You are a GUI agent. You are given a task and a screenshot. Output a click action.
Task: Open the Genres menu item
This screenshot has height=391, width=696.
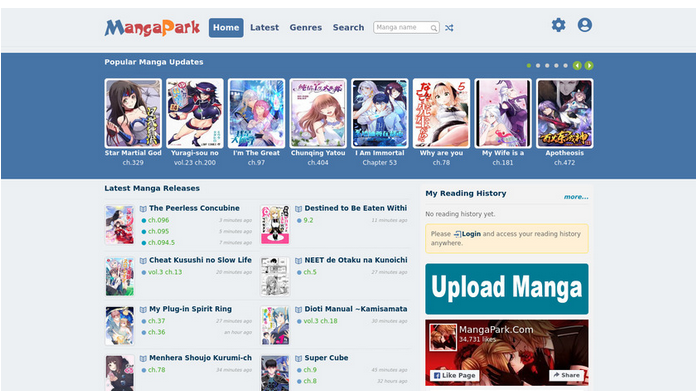306,28
